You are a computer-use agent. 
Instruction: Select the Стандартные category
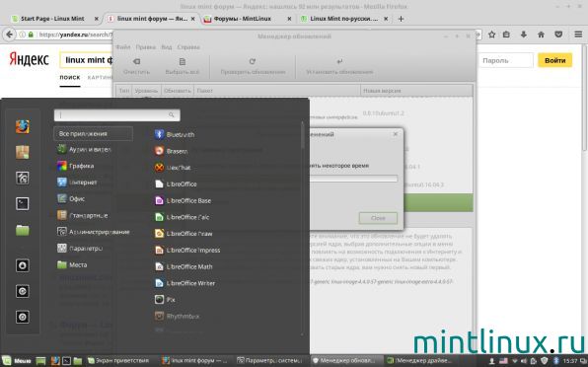click(83, 215)
